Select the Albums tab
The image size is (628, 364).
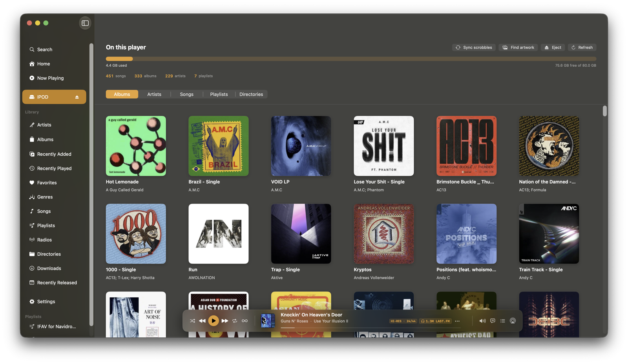(x=122, y=94)
